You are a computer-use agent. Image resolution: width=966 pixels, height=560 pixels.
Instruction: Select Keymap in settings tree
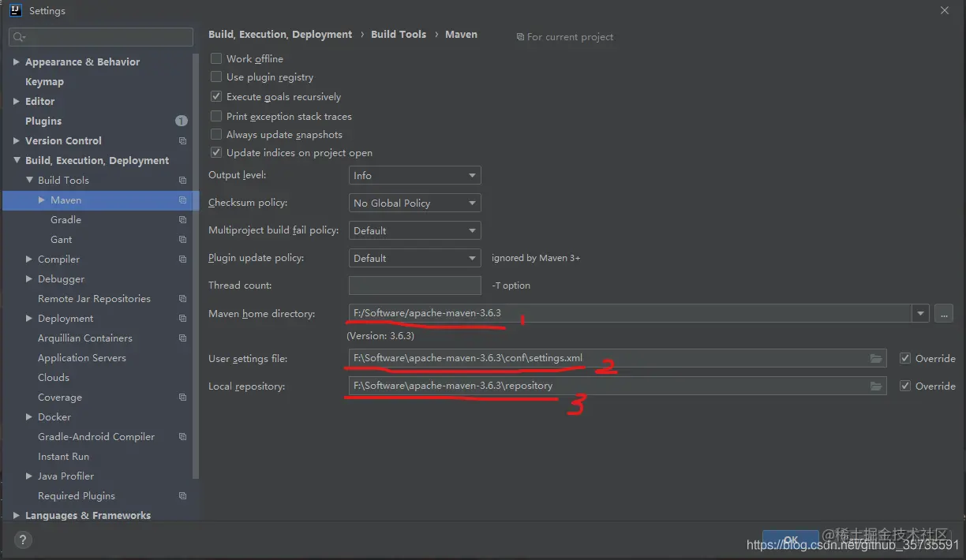pyautogui.click(x=44, y=82)
